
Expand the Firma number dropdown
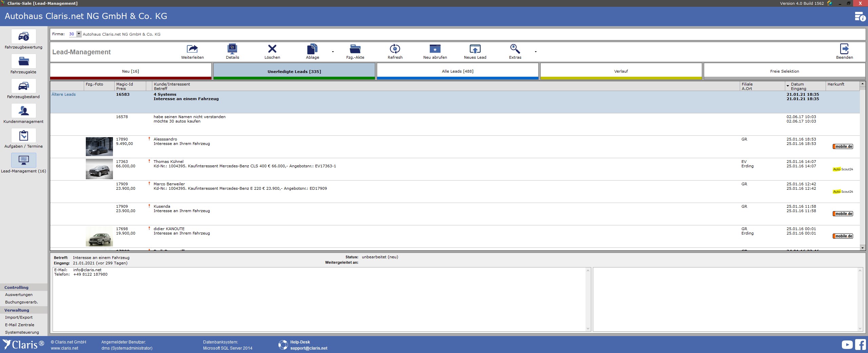(x=79, y=34)
